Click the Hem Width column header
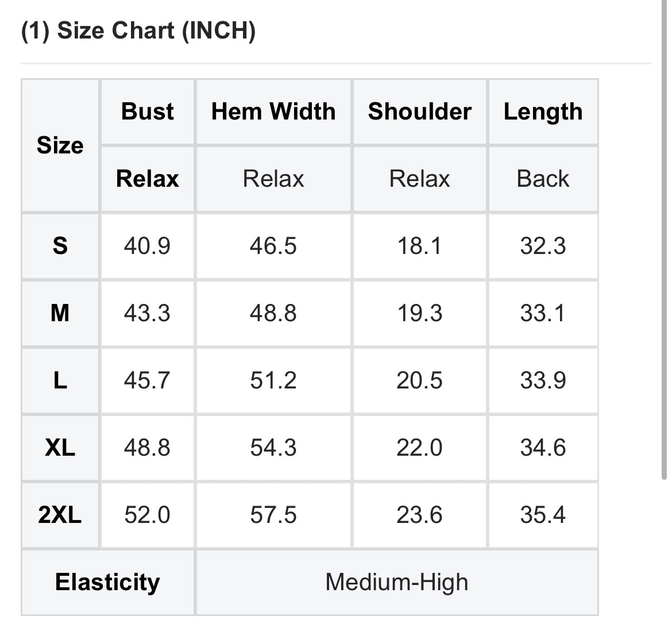672x635 pixels. pos(273,111)
